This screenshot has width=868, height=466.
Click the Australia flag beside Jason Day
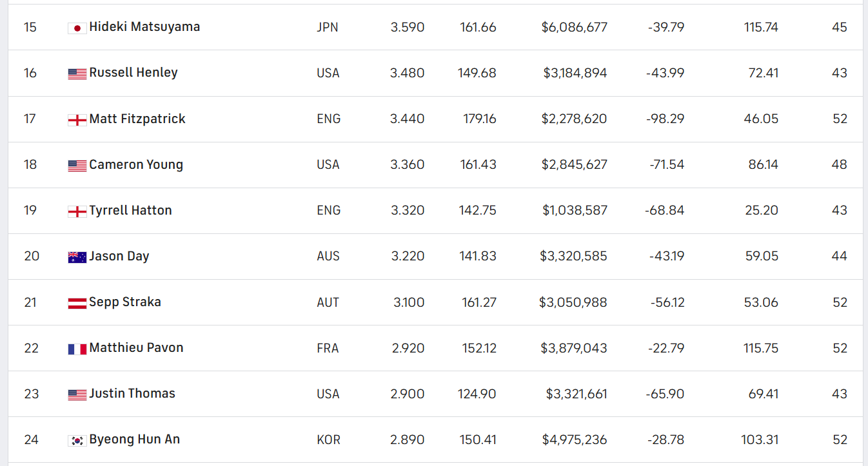(77, 257)
